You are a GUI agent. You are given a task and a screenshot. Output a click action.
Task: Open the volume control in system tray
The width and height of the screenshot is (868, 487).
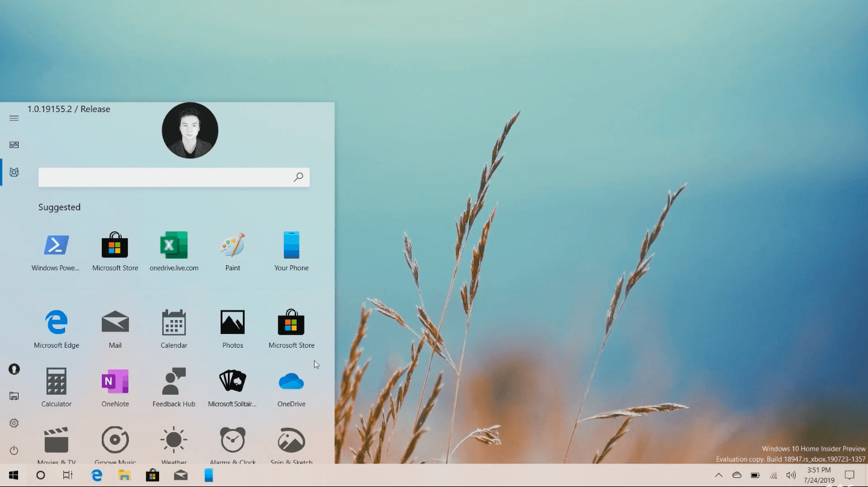pyautogui.click(x=791, y=476)
